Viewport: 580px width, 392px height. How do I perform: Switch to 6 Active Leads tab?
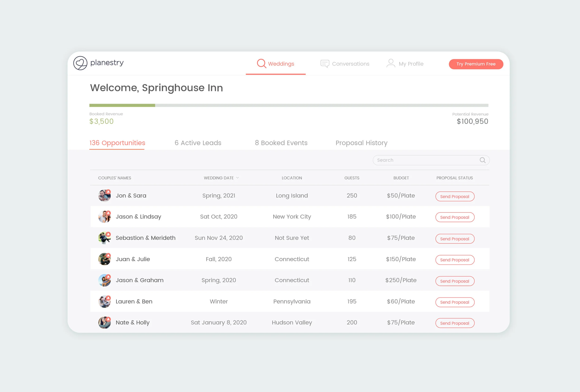tap(198, 143)
